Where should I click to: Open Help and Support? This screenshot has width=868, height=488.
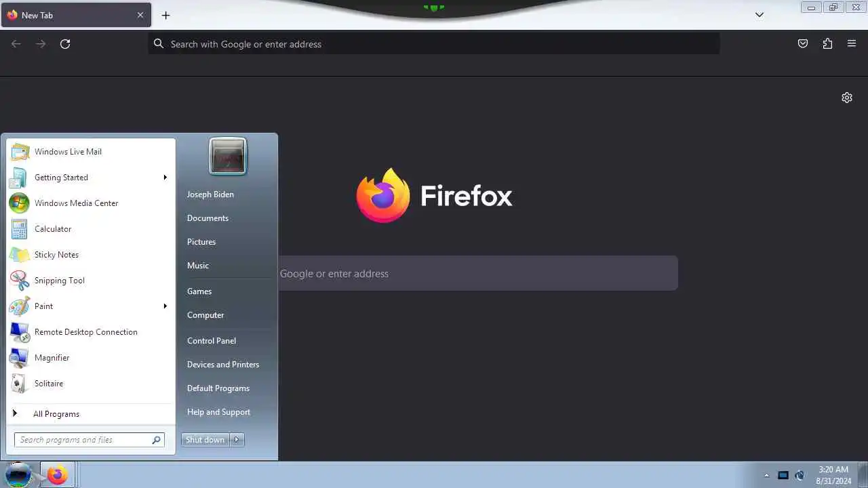(x=218, y=412)
